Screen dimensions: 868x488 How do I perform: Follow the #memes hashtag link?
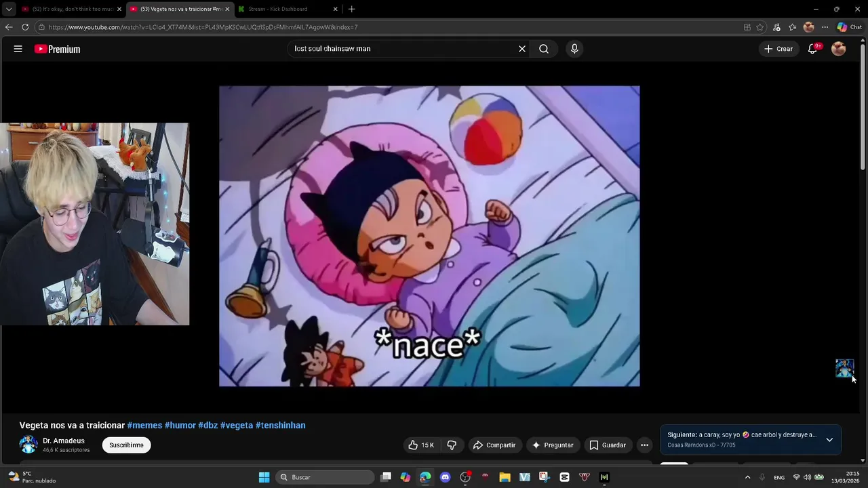[144, 425]
